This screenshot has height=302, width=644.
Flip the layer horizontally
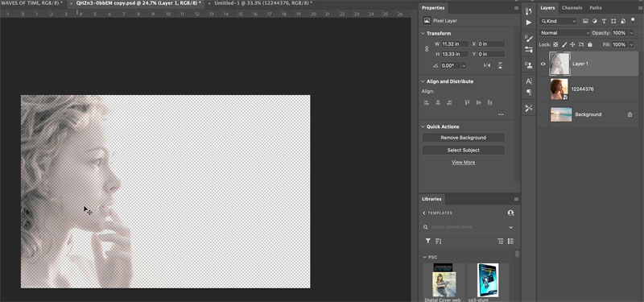pos(487,65)
